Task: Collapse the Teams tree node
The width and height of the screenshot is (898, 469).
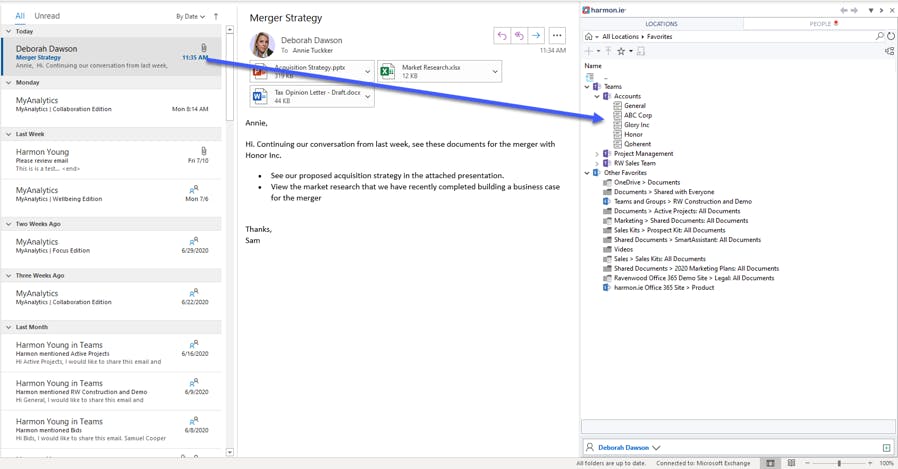Action: (587, 87)
